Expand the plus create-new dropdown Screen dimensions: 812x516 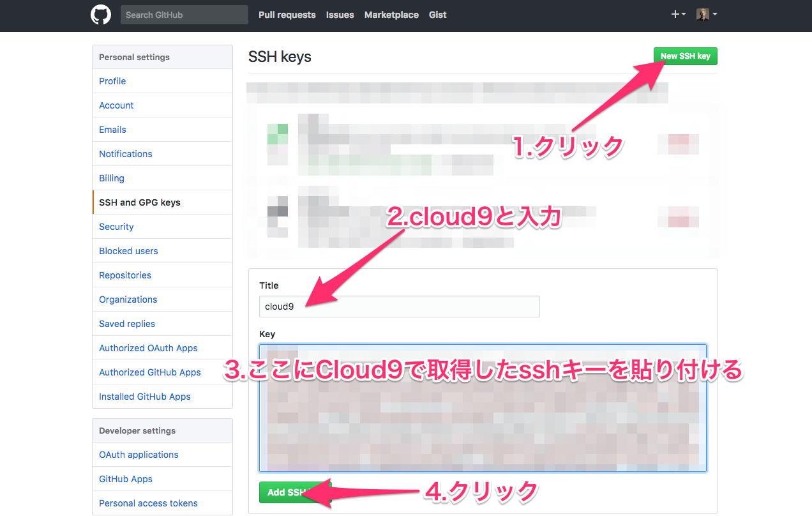point(679,14)
